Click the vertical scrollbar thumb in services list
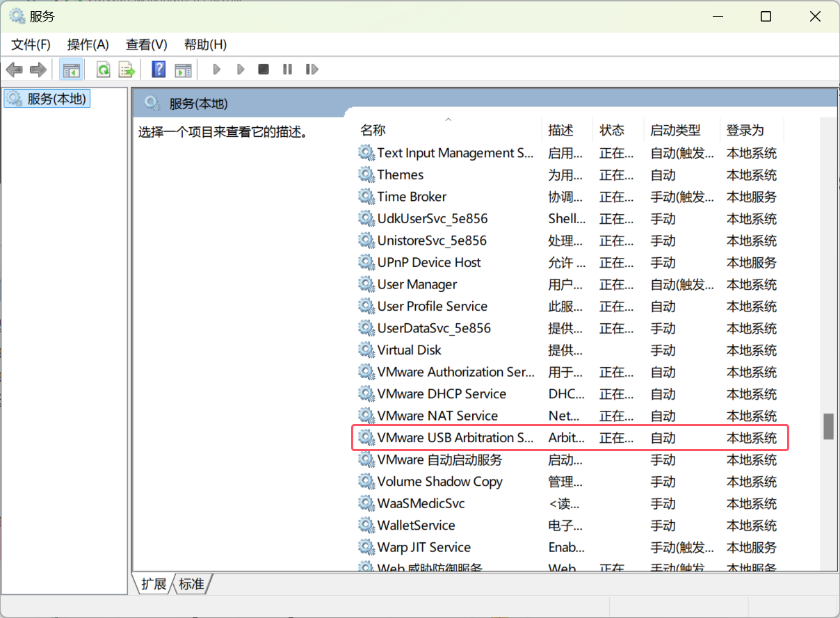 click(x=828, y=426)
